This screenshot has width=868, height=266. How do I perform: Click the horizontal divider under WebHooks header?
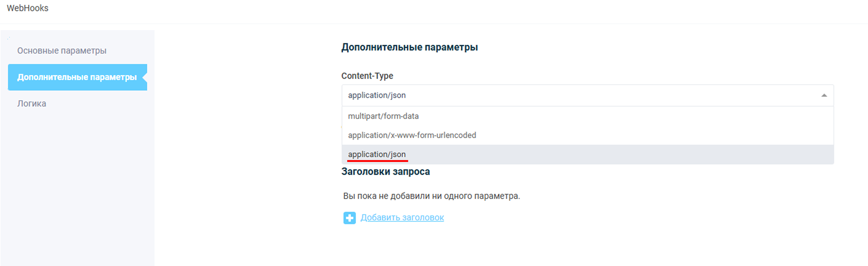pyautogui.click(x=434, y=24)
